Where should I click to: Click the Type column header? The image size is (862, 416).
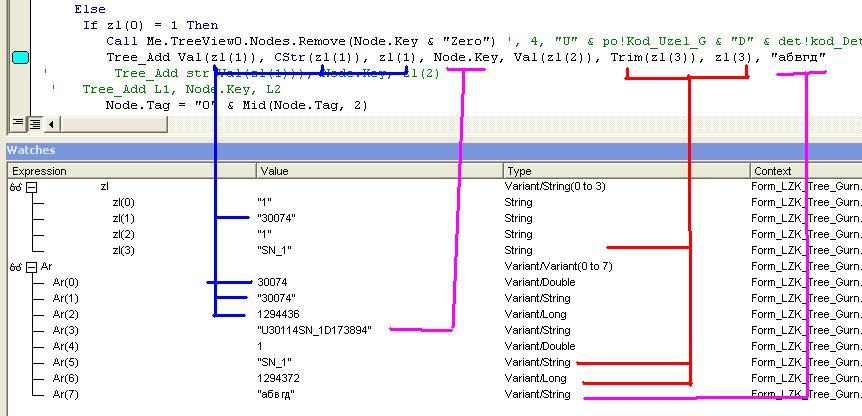pos(627,171)
